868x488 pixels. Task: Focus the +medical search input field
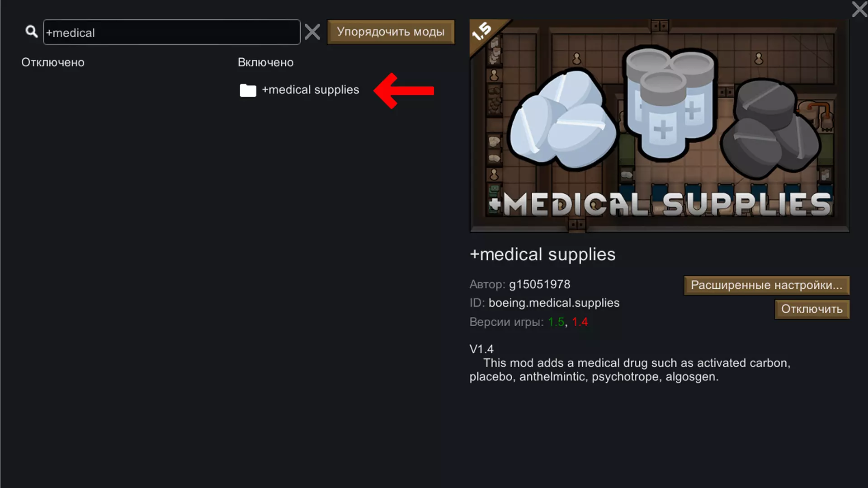(x=172, y=32)
